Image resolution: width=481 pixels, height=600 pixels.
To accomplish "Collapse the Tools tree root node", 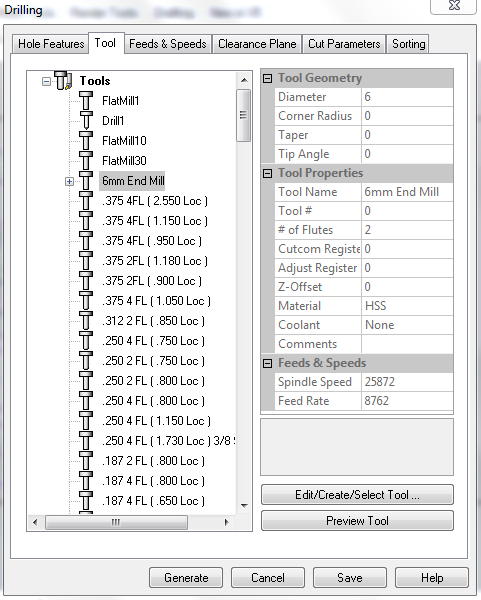I will [x=46, y=81].
